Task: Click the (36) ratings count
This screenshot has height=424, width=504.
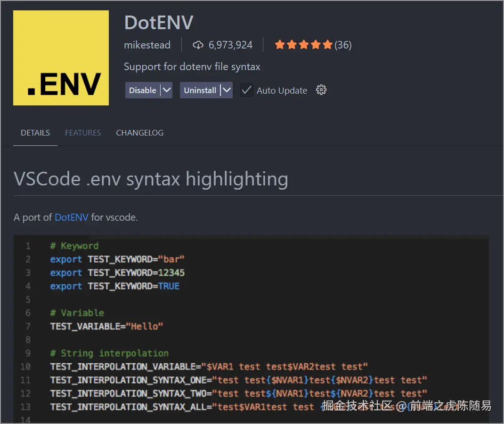Action: [343, 45]
